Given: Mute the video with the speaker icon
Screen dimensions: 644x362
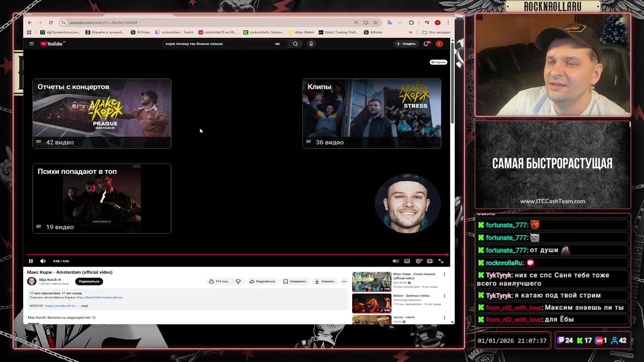Looking at the screenshot, I should coord(43,261).
